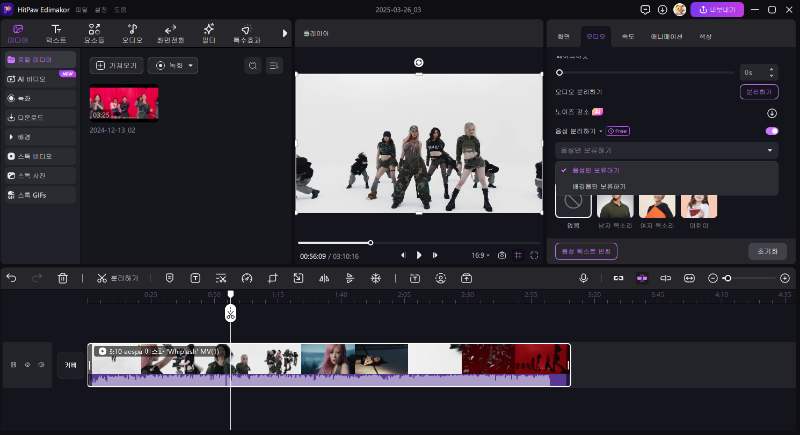Undo the last action in timeline toolbar

point(11,278)
